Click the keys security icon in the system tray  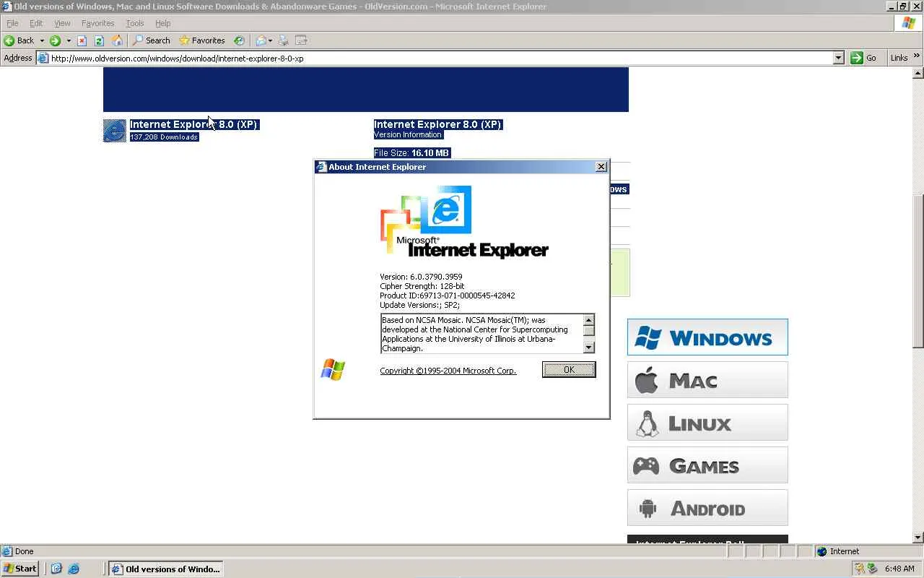(x=858, y=569)
